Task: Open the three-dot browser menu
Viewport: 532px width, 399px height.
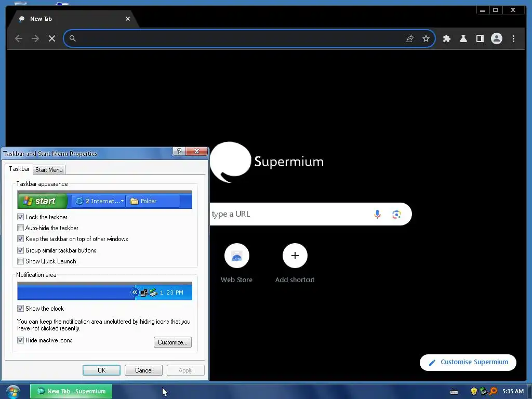Action: 513,38
